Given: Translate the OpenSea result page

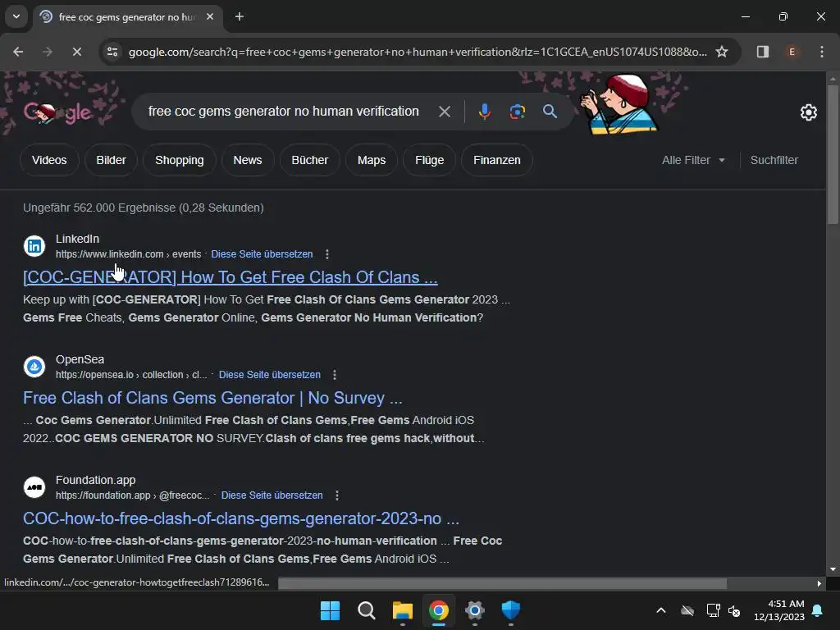Looking at the screenshot, I should [270, 374].
